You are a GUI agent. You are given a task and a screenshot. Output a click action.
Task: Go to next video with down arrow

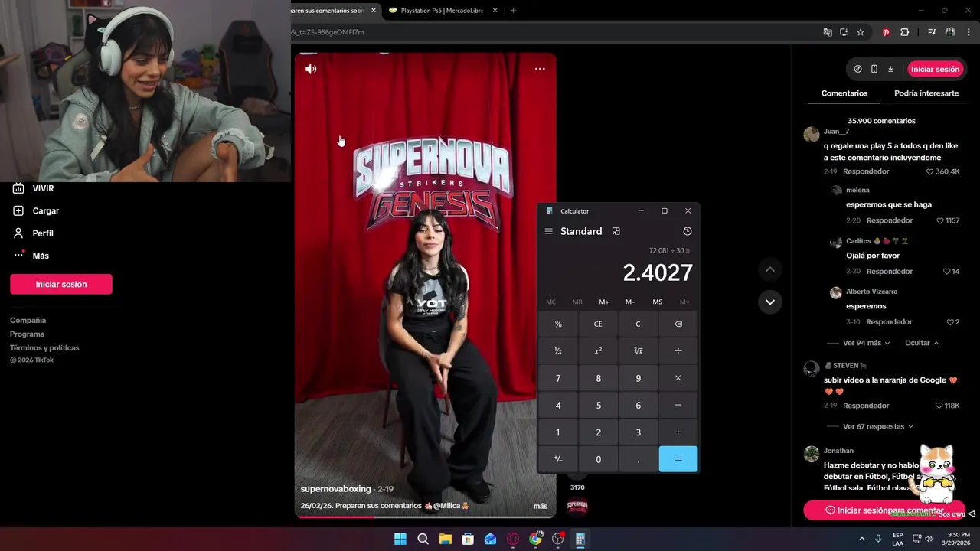pos(770,302)
